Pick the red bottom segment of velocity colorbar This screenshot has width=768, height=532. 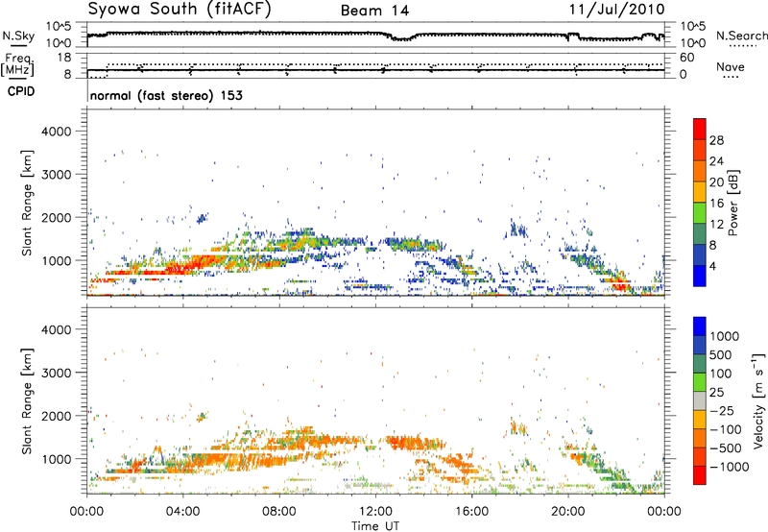[700, 475]
